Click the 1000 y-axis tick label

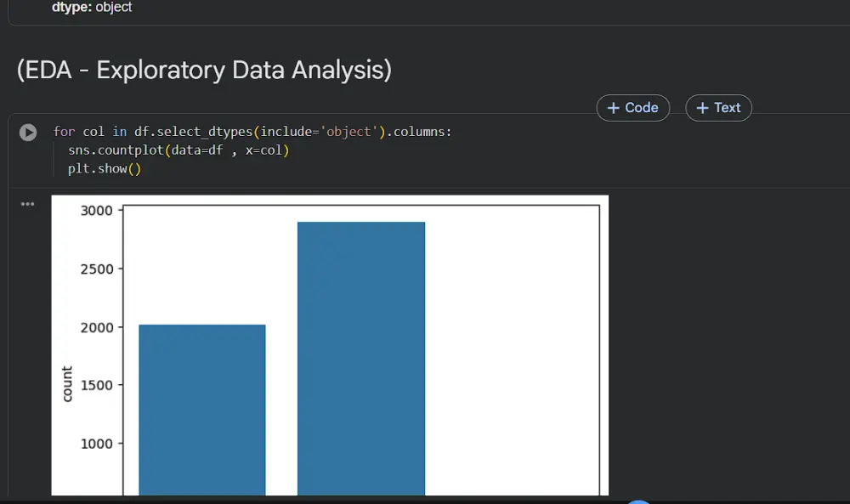point(97,444)
